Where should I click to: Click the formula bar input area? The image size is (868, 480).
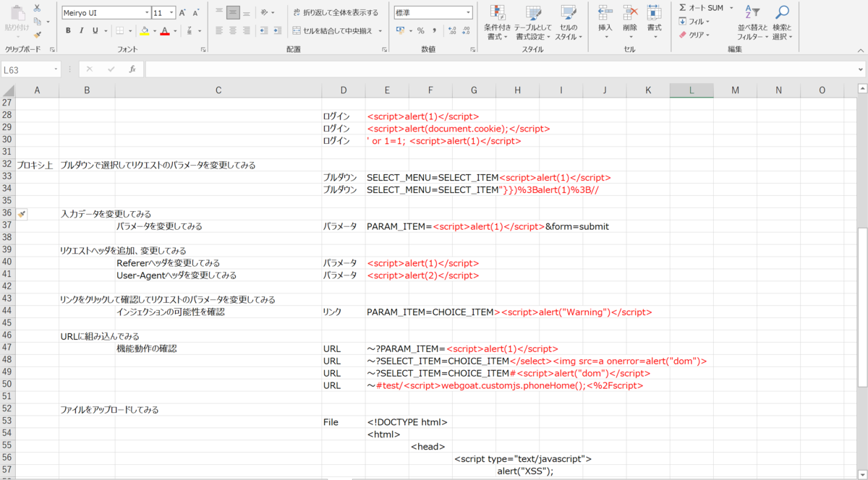[x=501, y=69]
